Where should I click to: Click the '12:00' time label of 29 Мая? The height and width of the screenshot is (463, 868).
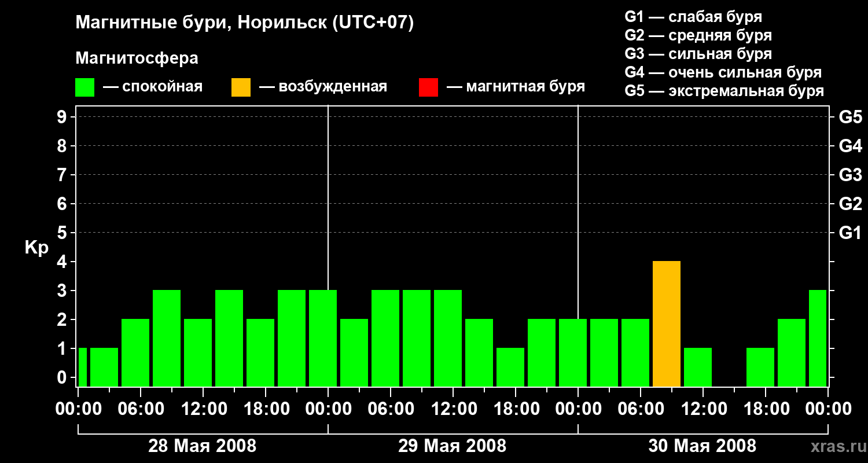click(453, 409)
